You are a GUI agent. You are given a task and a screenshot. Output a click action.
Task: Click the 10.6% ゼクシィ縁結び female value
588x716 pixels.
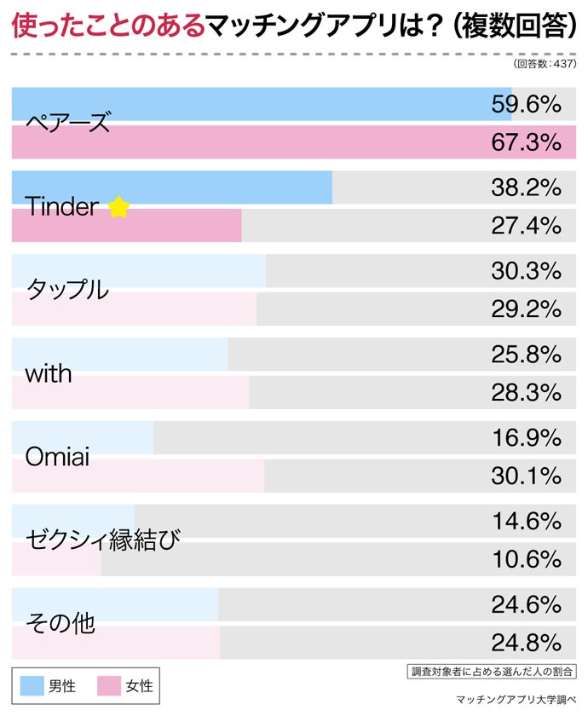(x=526, y=559)
